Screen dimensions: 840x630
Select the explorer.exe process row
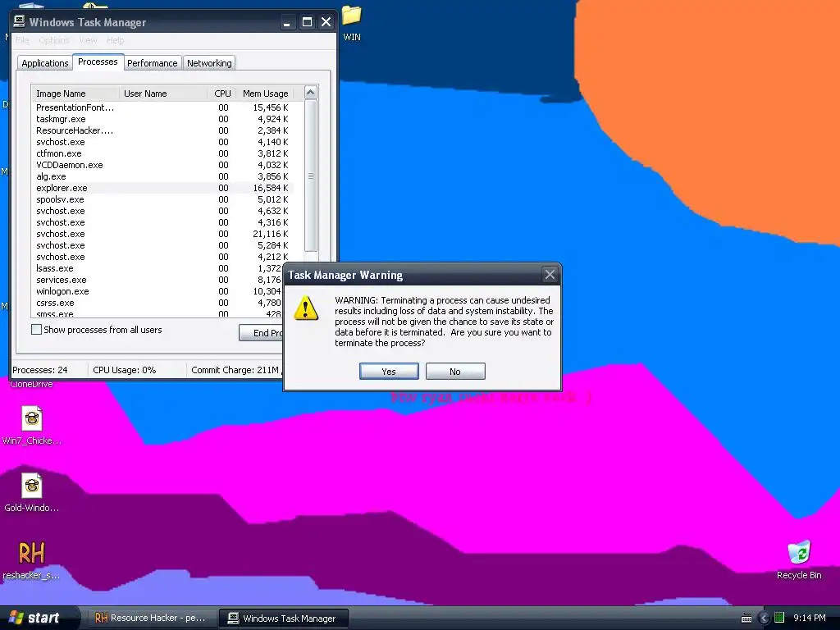162,188
